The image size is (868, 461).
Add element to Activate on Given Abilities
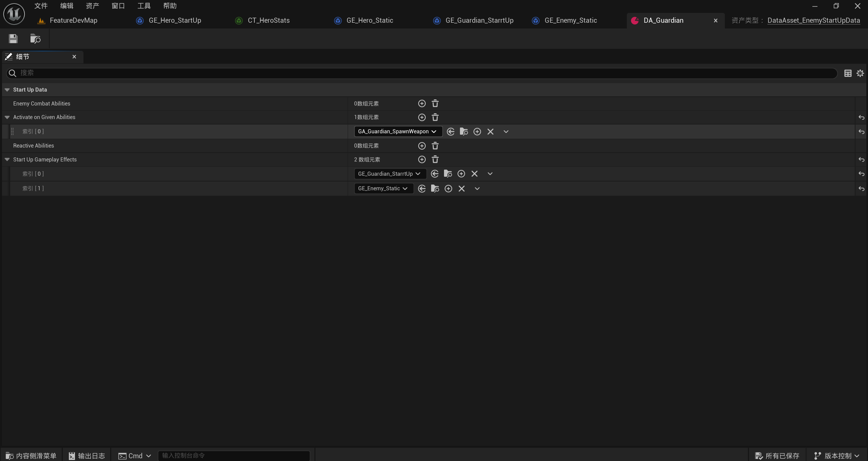(x=422, y=117)
